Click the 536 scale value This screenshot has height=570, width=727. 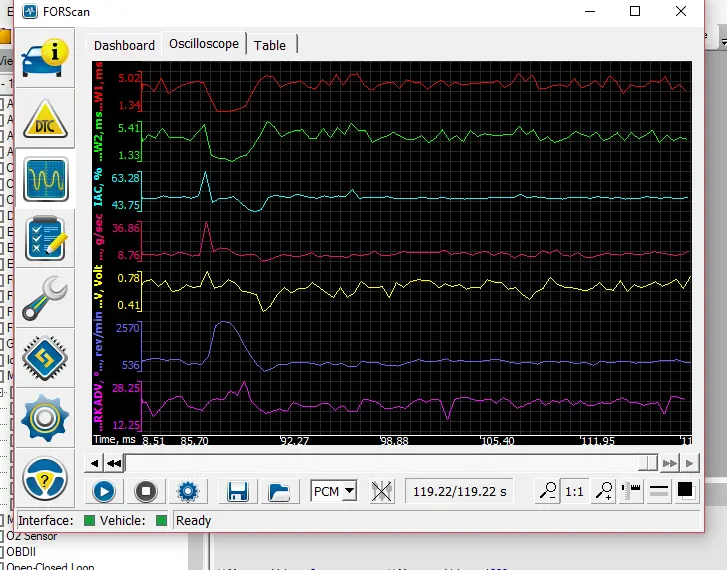click(x=130, y=365)
